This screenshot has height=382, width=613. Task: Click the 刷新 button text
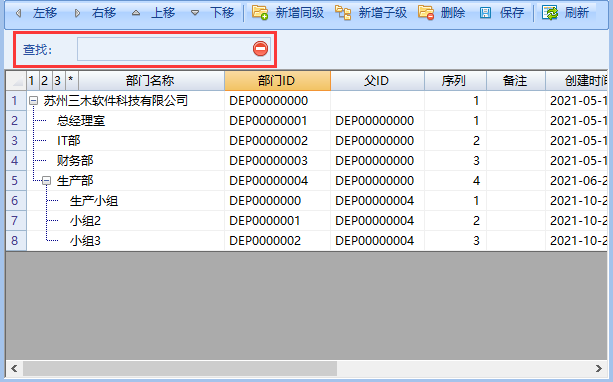tap(577, 13)
